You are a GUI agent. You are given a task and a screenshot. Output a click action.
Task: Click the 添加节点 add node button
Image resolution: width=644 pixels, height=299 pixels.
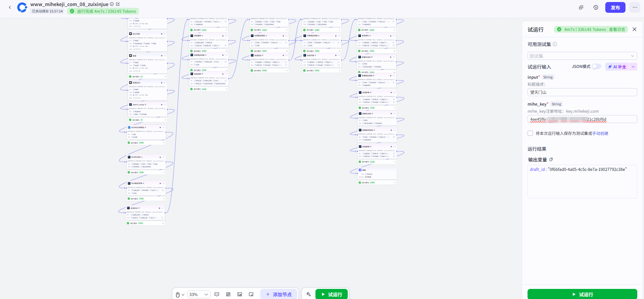(x=279, y=294)
